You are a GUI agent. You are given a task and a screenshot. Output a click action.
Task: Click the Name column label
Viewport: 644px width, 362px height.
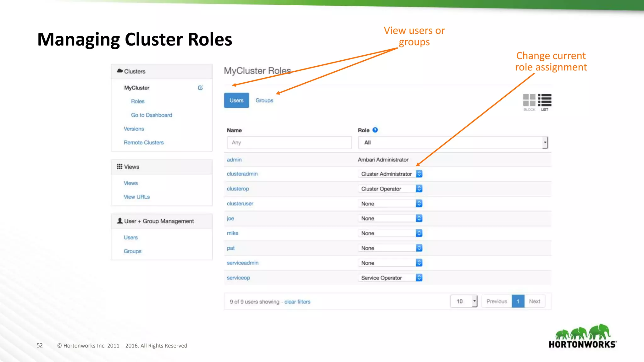coord(234,130)
